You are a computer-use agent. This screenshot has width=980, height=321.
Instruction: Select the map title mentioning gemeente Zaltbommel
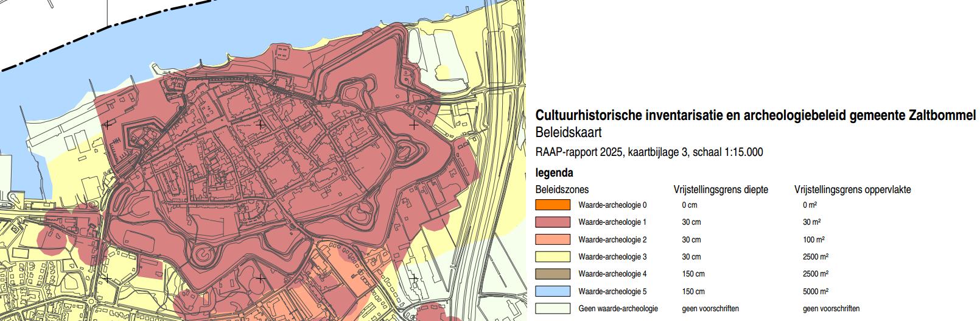point(755,116)
